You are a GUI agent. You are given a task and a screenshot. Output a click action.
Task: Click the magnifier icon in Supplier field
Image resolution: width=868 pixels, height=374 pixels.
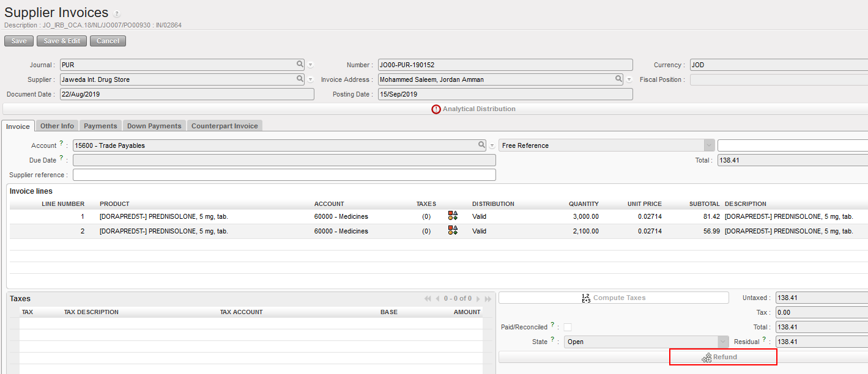[300, 79]
